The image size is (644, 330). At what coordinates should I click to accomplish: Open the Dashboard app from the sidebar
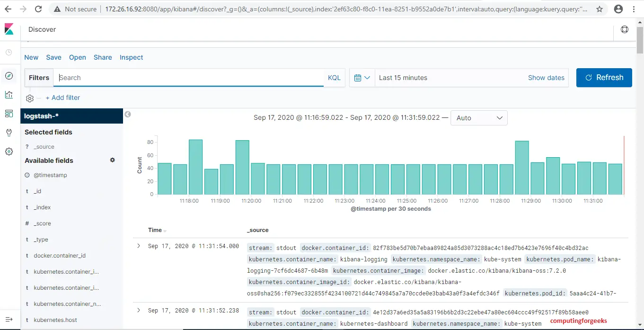pyautogui.click(x=10, y=114)
